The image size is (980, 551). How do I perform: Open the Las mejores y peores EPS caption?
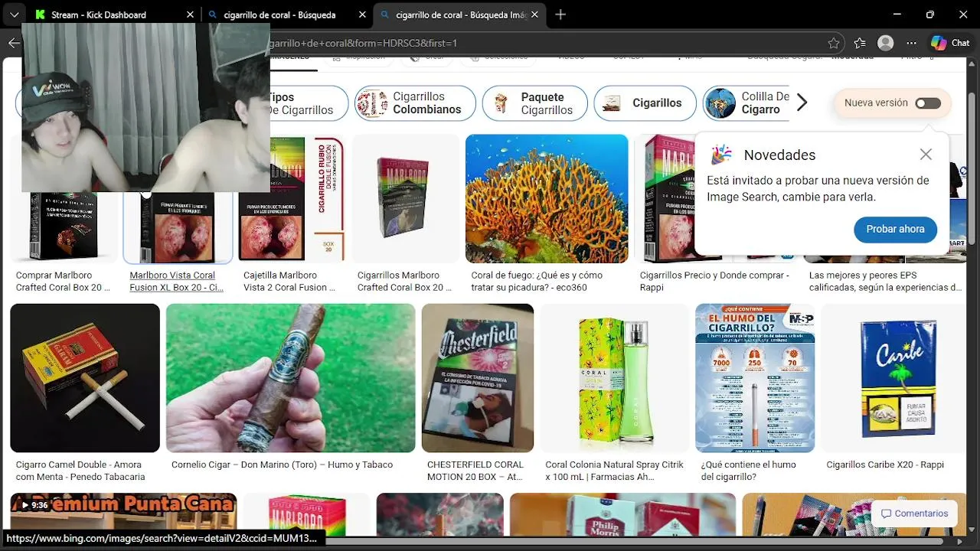(x=886, y=281)
